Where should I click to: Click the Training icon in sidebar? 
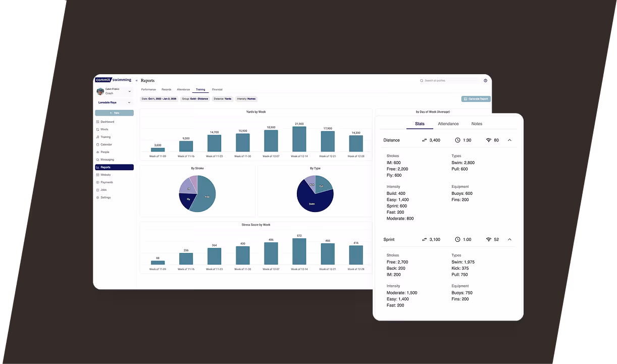(x=97, y=137)
